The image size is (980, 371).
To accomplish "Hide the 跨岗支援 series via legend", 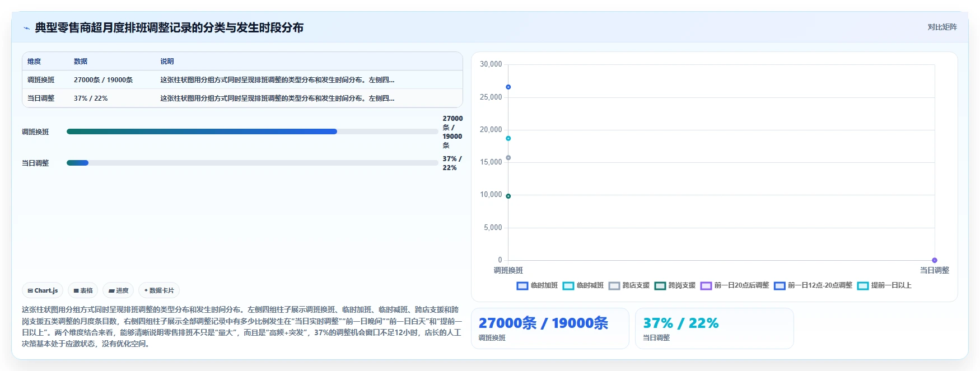I will (675, 285).
